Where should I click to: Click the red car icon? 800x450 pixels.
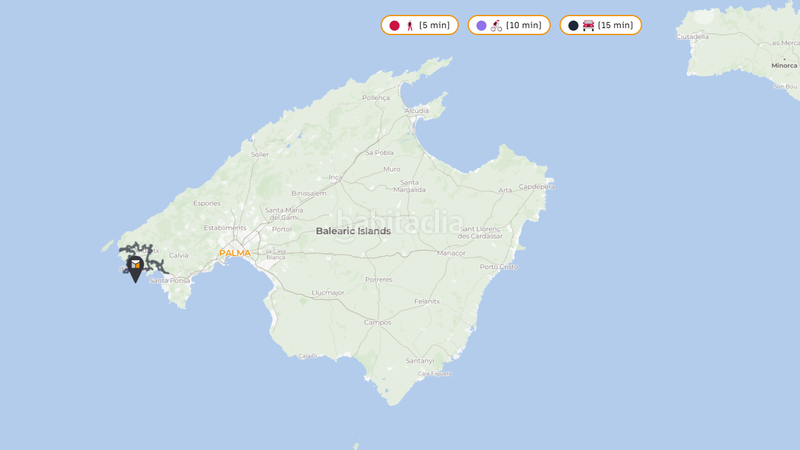(x=588, y=26)
